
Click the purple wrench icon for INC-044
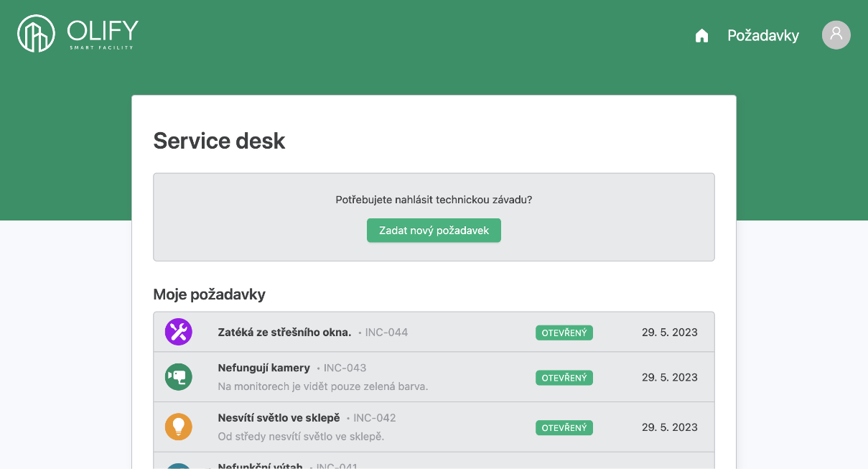(179, 332)
